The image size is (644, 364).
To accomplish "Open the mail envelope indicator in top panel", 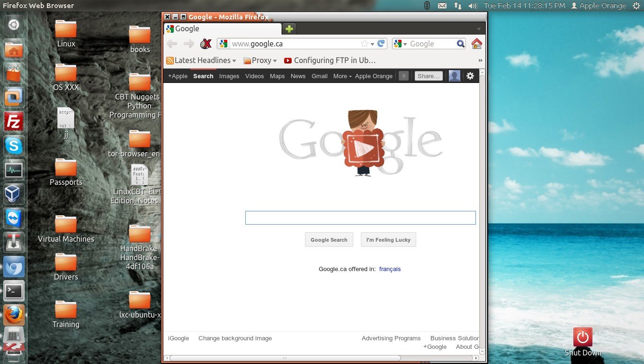I will pyautogui.click(x=442, y=6).
